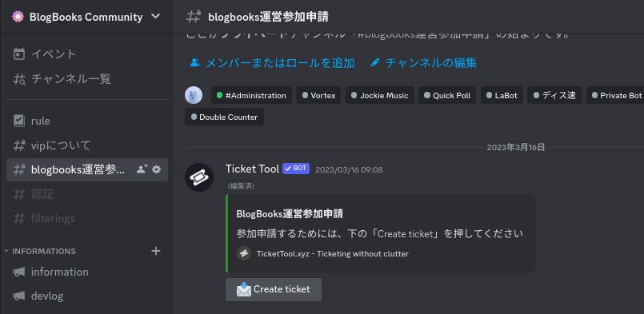Image resolution: width=644 pixels, height=314 pixels.
Task: Click チャンネルの編集 link
Action: coord(423,63)
